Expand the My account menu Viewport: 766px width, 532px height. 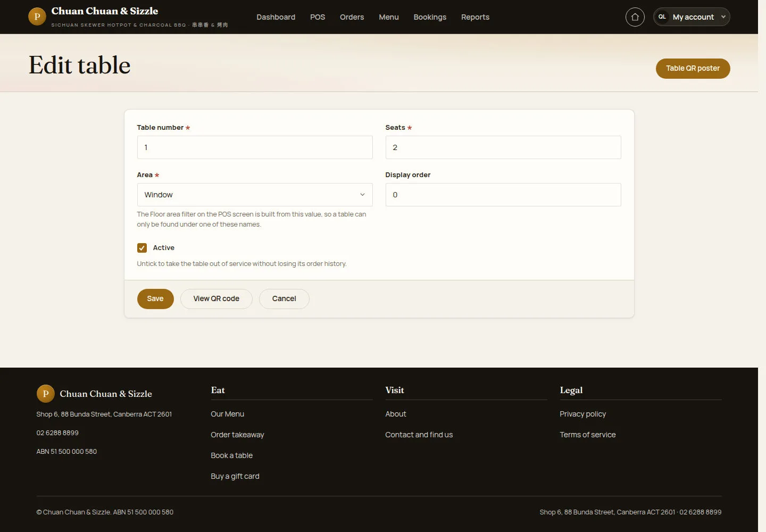point(692,17)
